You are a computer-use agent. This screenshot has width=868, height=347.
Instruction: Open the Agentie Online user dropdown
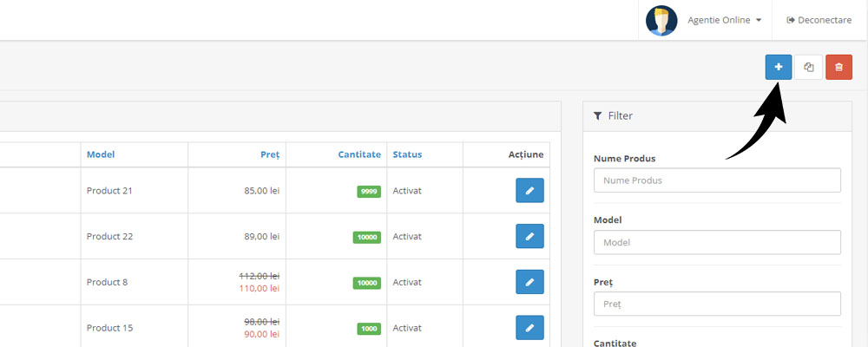[724, 20]
